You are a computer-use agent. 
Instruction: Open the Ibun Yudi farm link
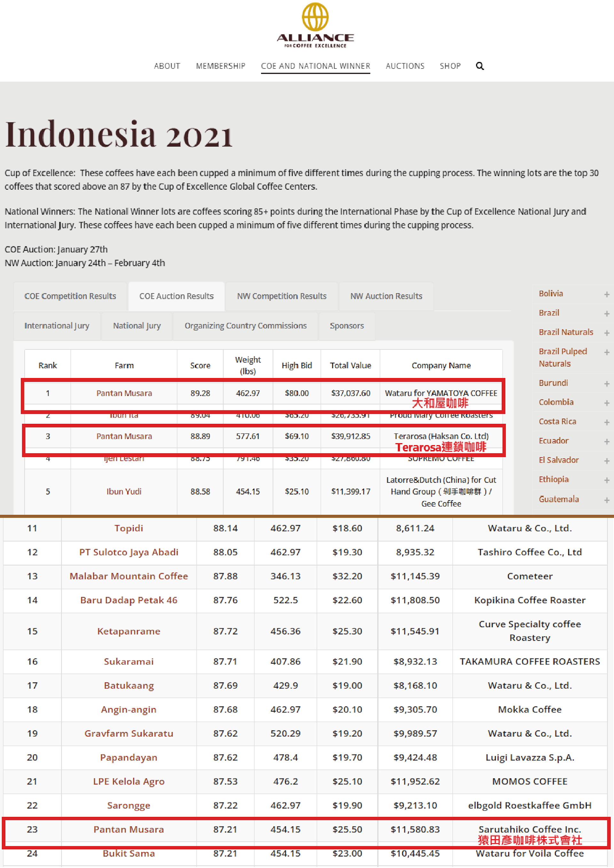pos(124,492)
